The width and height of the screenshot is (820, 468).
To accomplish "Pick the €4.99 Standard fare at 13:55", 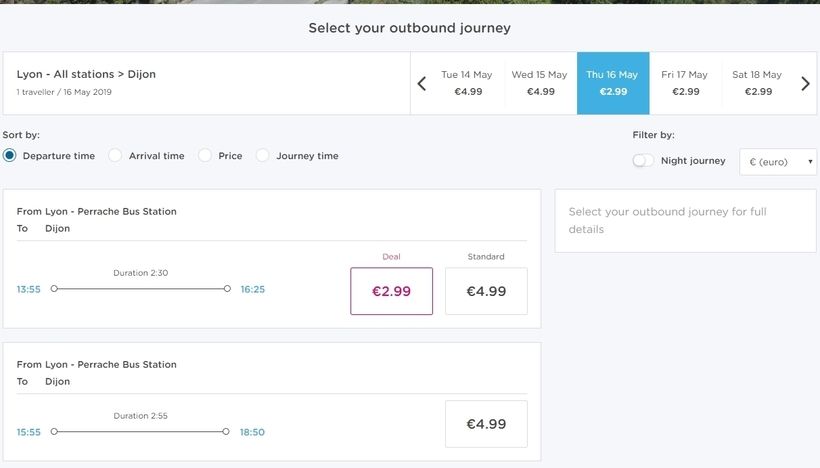I will coord(486,291).
